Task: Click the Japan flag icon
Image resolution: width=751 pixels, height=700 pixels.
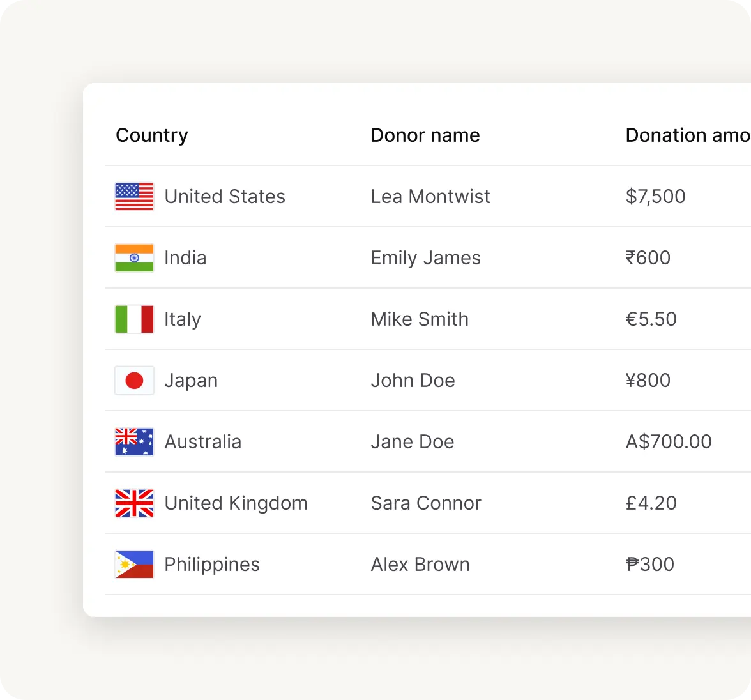Action: coord(134,381)
